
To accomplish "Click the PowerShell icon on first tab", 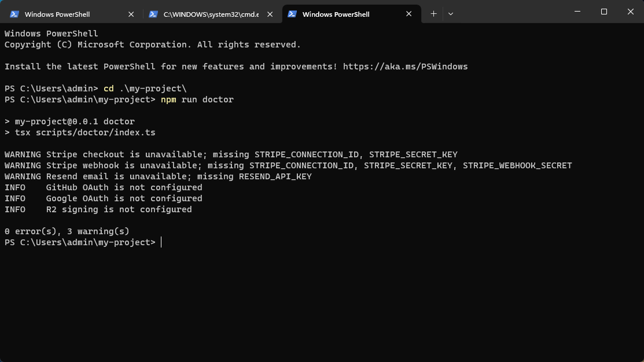I will 14,14.
